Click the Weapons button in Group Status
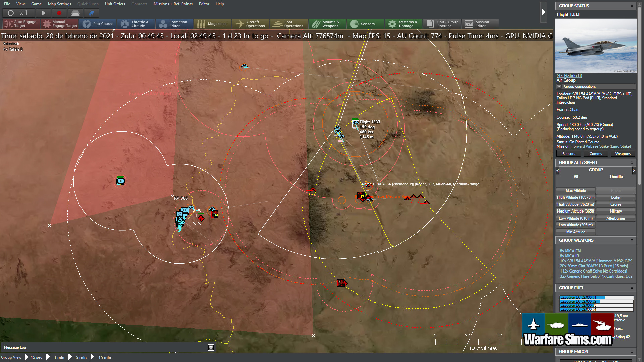Viewport: 644px width, 362px height. click(x=623, y=153)
